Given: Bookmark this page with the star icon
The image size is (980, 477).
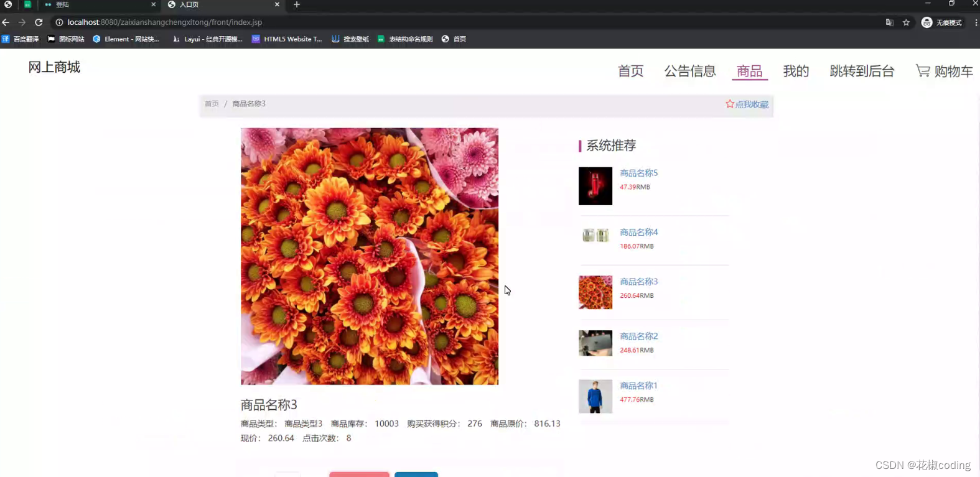Looking at the screenshot, I should tap(906, 22).
